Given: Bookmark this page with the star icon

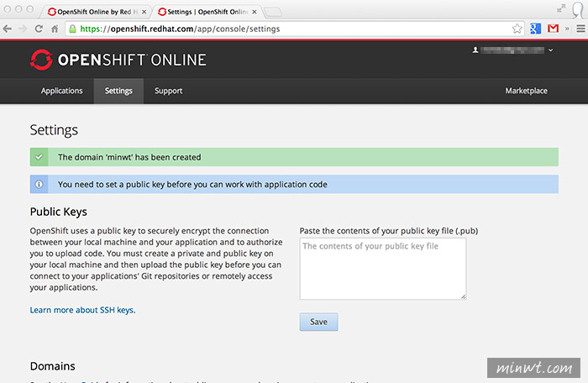Looking at the screenshot, I should (x=517, y=29).
